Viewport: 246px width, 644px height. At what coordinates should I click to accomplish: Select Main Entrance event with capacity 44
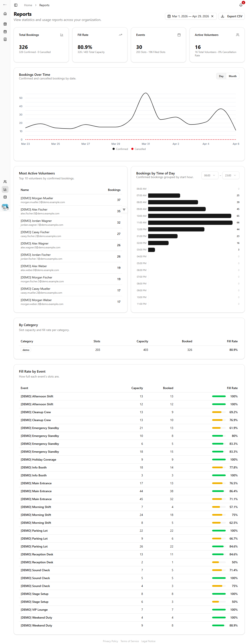(129, 491)
